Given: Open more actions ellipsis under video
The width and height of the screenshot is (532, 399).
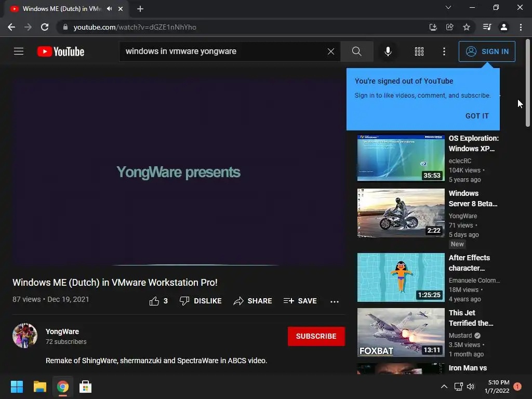Looking at the screenshot, I should coord(335,301).
